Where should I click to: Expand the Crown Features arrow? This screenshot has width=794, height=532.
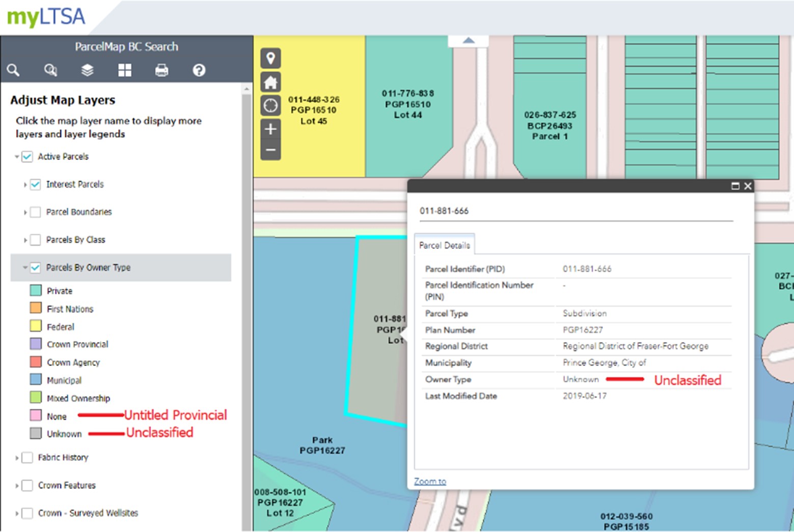tap(17, 486)
